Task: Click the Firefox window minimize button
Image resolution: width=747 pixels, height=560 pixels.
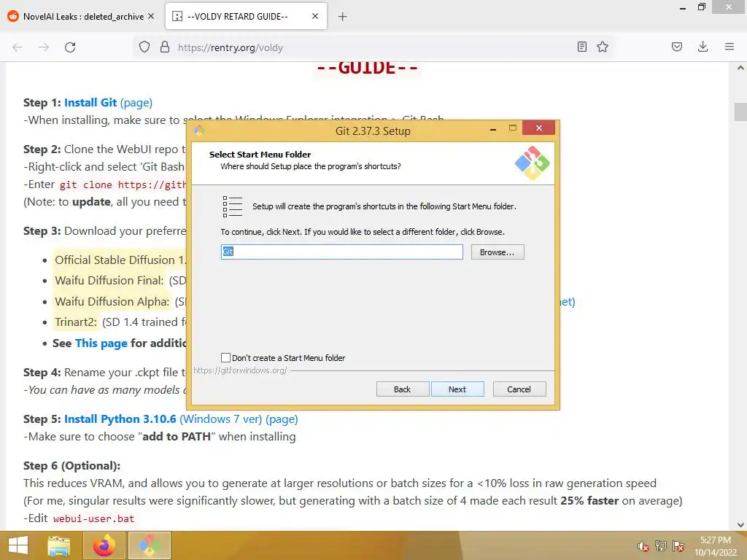Action: [x=683, y=7]
